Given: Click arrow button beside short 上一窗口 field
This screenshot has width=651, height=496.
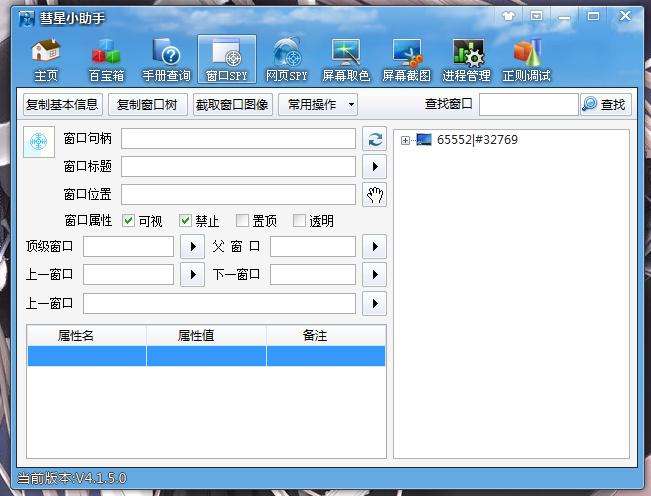Looking at the screenshot, I should point(192,274).
